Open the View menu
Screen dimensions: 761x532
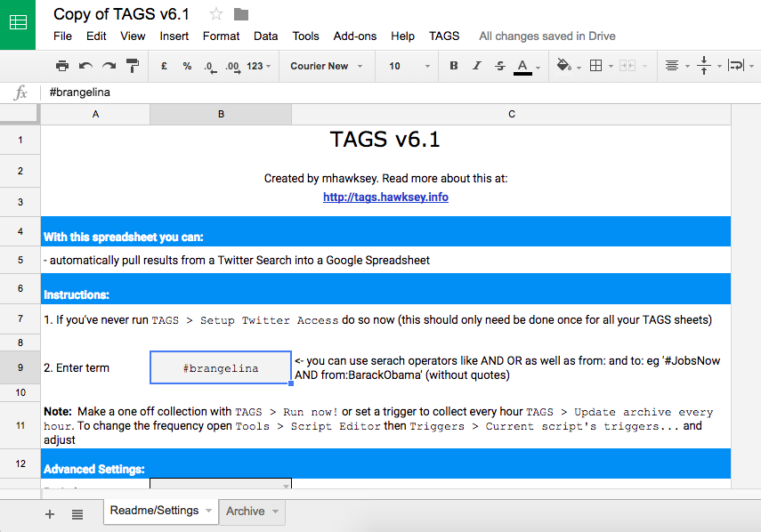133,36
